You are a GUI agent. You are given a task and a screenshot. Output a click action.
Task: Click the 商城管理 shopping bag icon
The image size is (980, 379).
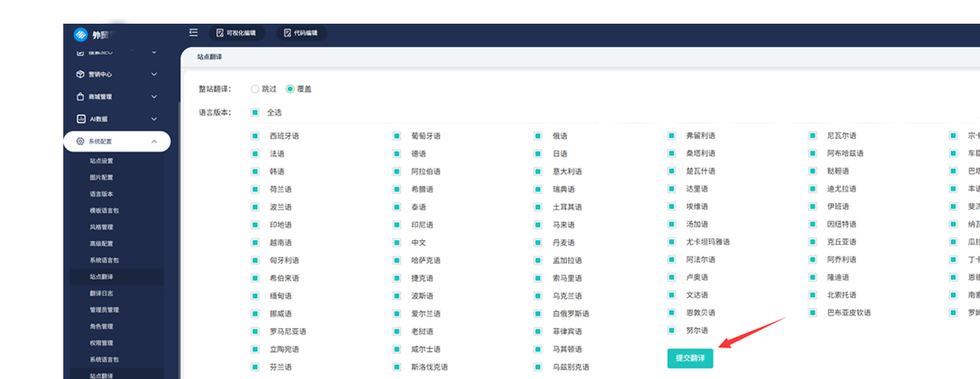pyautogui.click(x=81, y=97)
